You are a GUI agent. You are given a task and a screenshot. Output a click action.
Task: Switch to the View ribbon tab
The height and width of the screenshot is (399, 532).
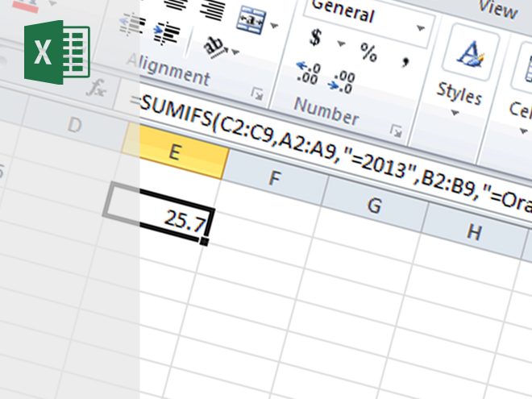497,8
